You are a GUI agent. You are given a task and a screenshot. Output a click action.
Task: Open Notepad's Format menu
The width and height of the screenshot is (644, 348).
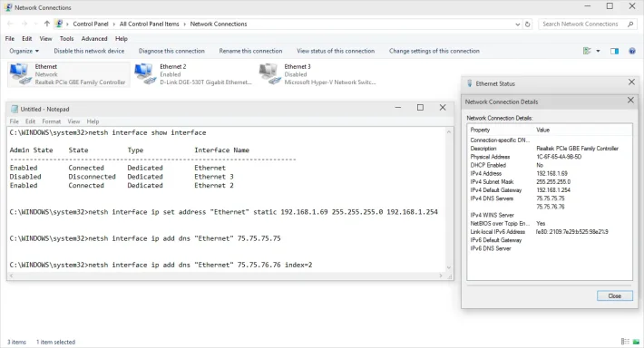(x=52, y=121)
